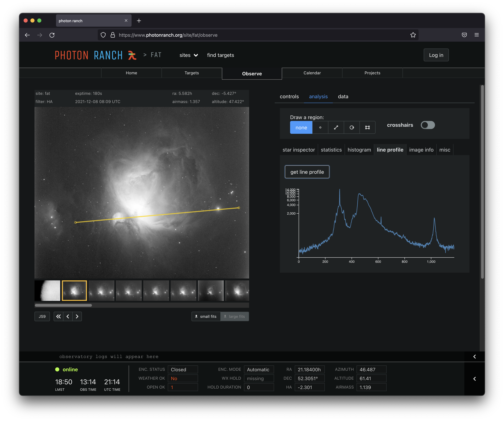Click the thumbnail strip horizontal scrollbar
The height and width of the screenshot is (421, 504).
(63, 305)
